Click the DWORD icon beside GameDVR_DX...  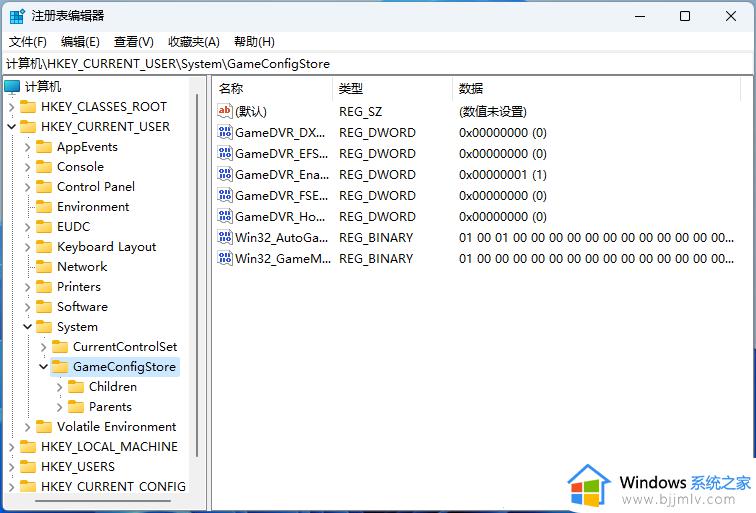pos(225,132)
